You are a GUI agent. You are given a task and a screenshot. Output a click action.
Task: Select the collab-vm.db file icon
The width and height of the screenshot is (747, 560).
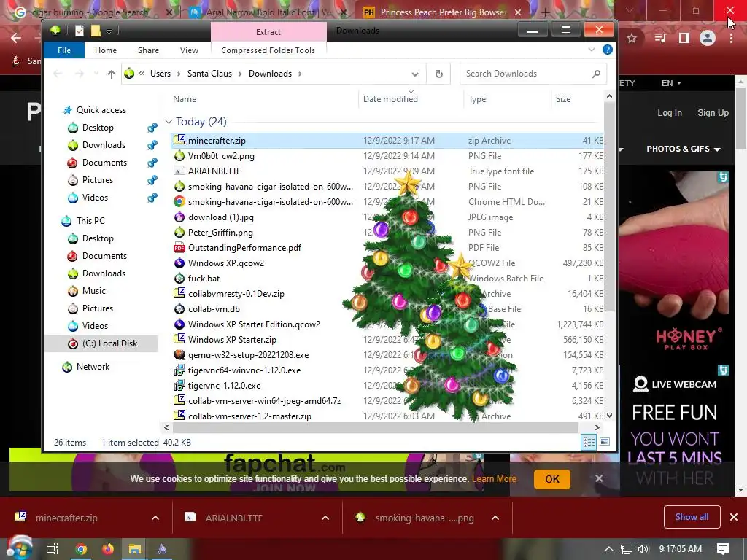[x=179, y=308]
